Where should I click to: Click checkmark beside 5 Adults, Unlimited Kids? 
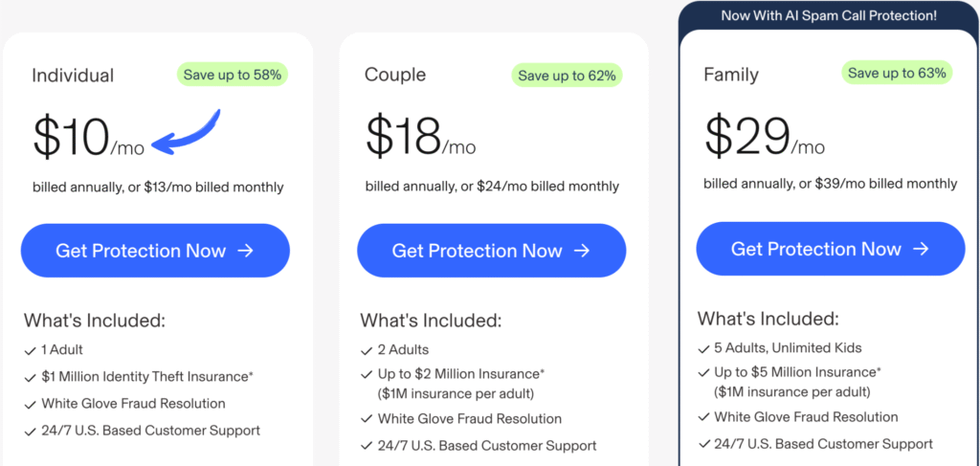click(x=703, y=348)
